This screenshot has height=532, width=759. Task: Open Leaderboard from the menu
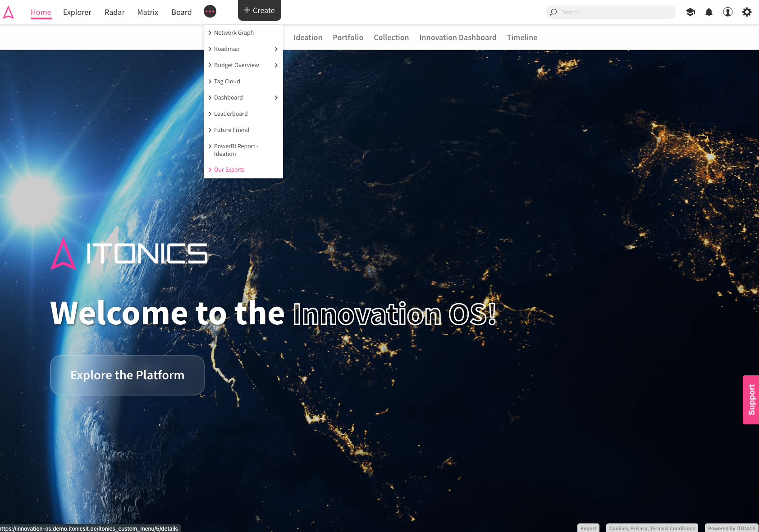pos(230,114)
